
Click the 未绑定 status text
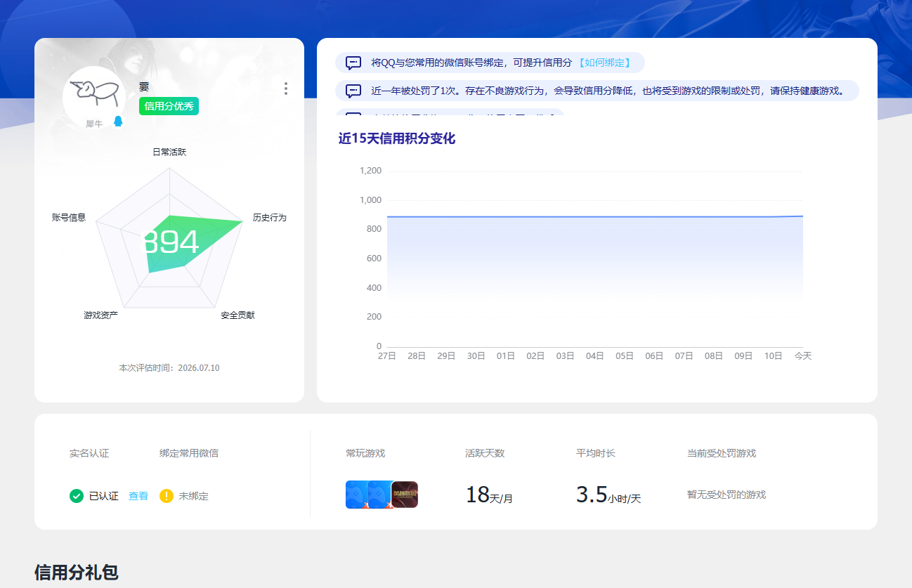193,496
